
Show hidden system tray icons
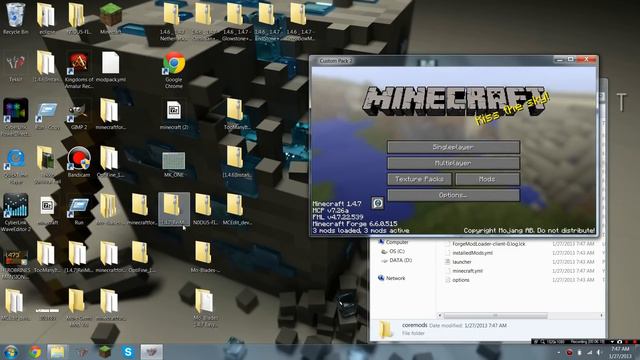[x=559, y=352]
